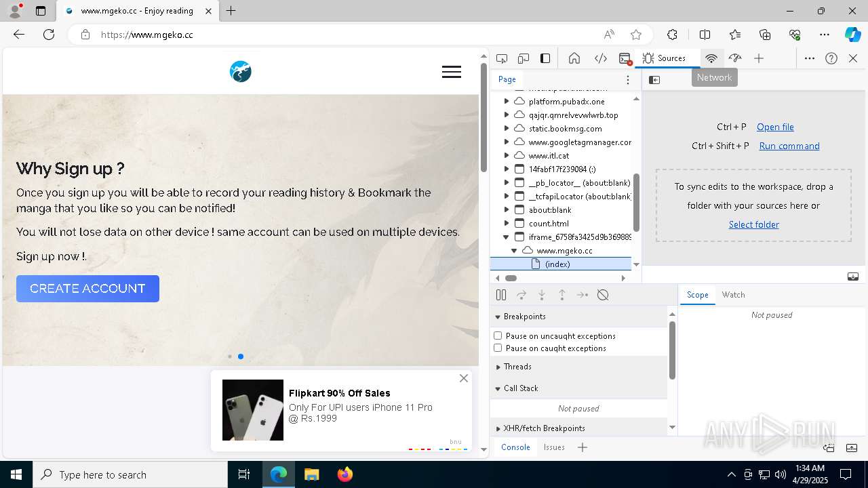The image size is (868, 488).
Task: Close the Flipkart ad popup
Action: (x=464, y=378)
